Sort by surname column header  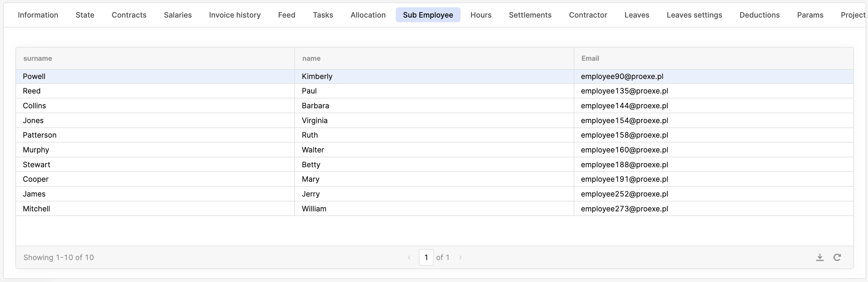pos(38,58)
